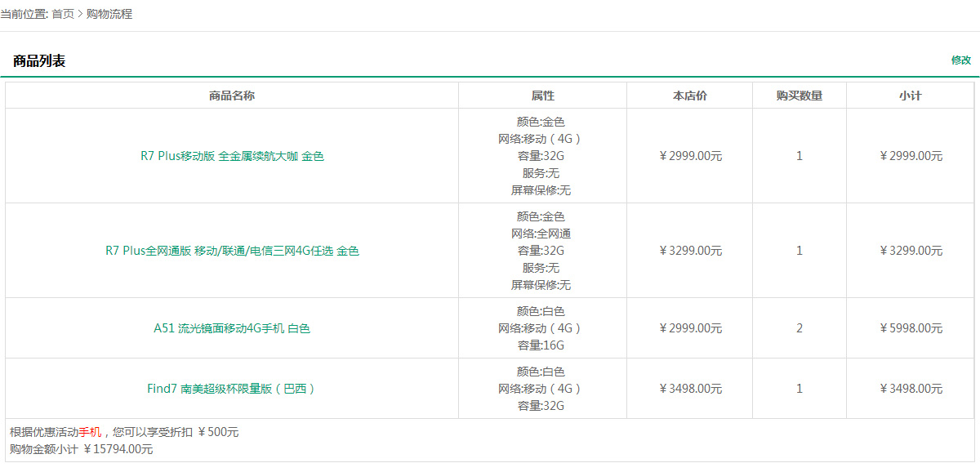Click the quantity 1 for R7 Plus移动版

[x=800, y=156]
